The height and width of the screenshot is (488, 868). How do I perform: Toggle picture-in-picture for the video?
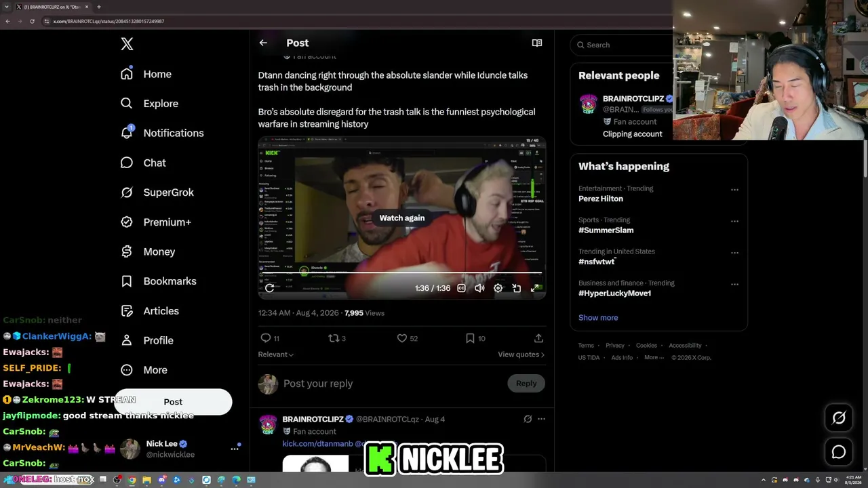[x=516, y=288]
